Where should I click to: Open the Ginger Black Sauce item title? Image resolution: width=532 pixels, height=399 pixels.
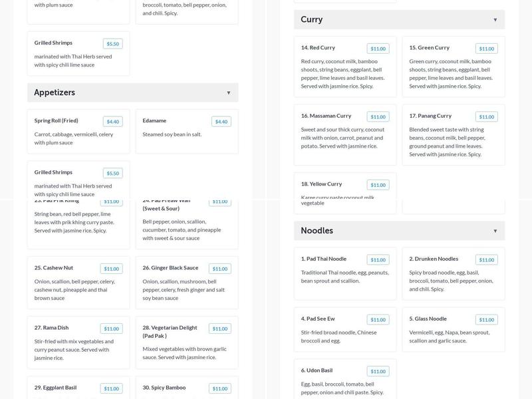[x=170, y=268]
